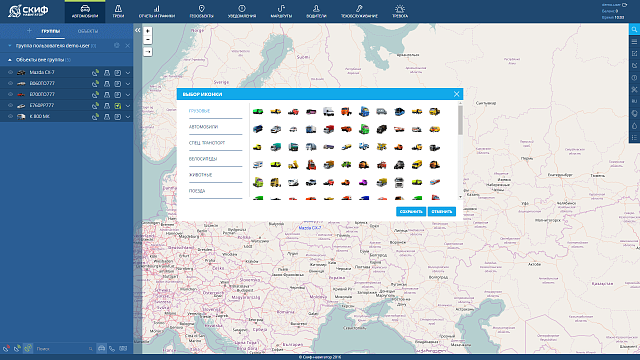Choose the white box van icon in first row

point(328,111)
